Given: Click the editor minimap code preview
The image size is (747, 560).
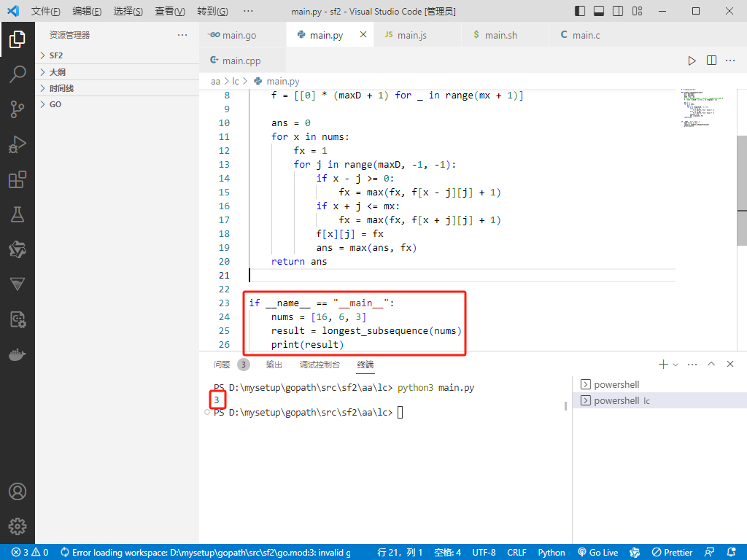Looking at the screenshot, I should [702, 108].
